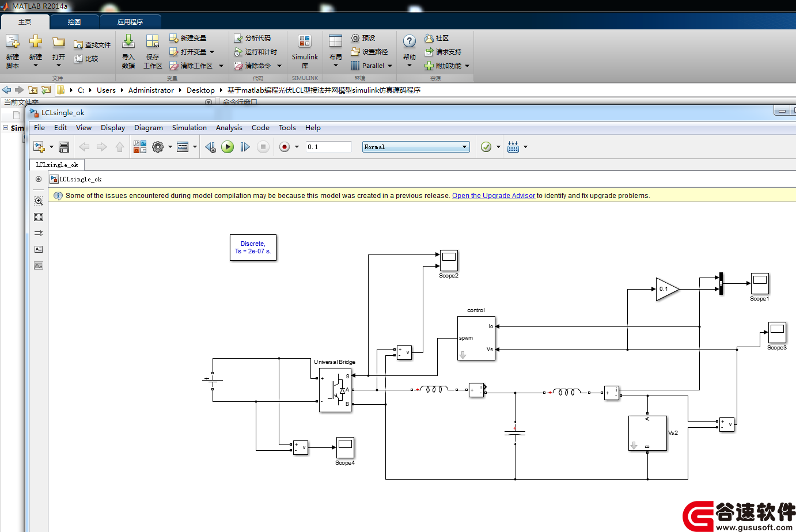Select the LCLsingle_ok model tab
Screen dimensions: 796x532
pos(57,165)
